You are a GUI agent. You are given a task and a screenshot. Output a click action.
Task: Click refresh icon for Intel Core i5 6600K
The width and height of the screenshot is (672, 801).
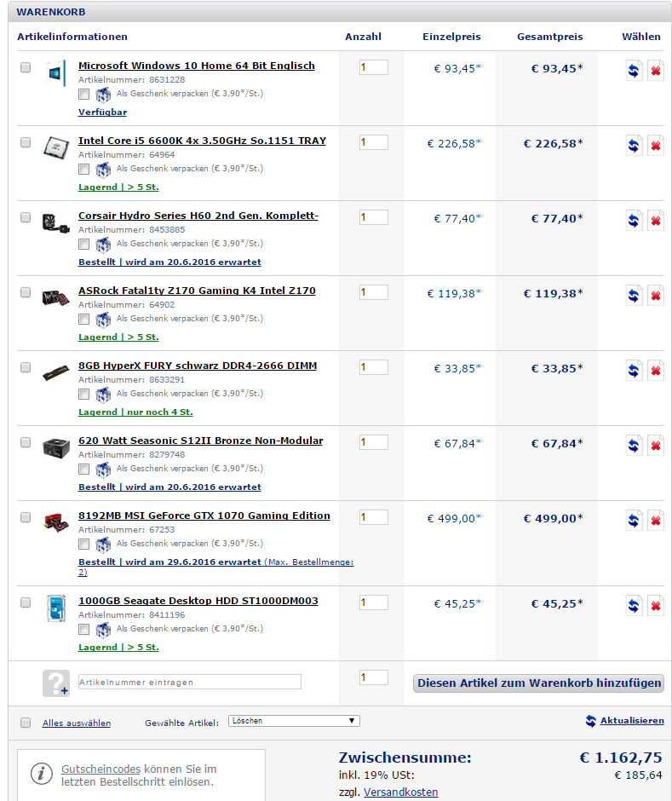[634, 146]
